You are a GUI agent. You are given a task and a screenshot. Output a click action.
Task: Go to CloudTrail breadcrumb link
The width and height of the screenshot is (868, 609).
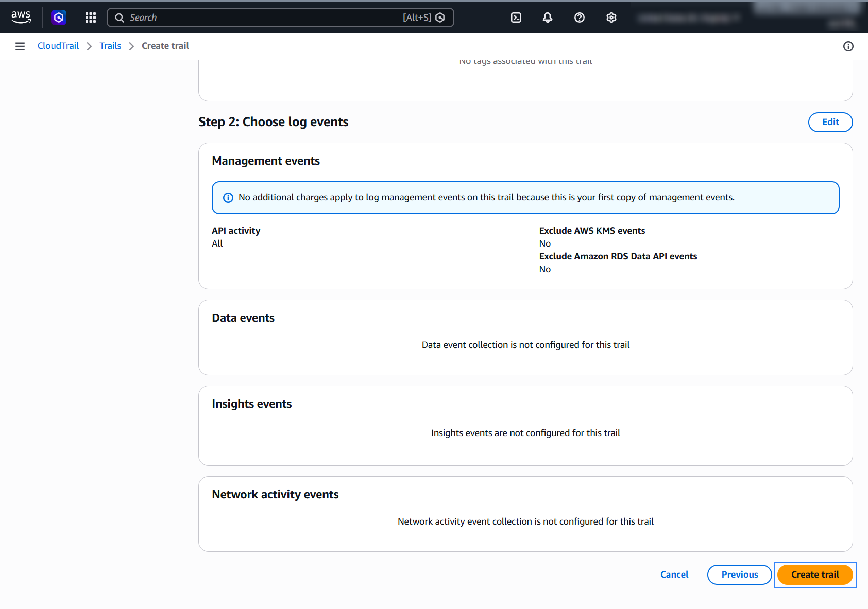point(58,46)
